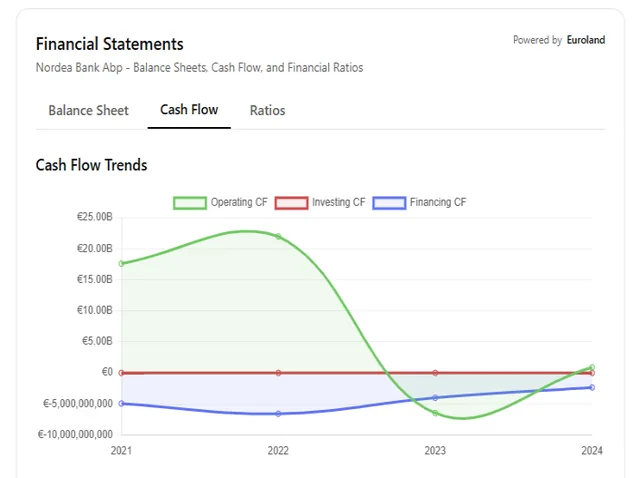The image size is (640, 478).
Task: Select Financing CF data point for 2022
Action: tap(278, 414)
